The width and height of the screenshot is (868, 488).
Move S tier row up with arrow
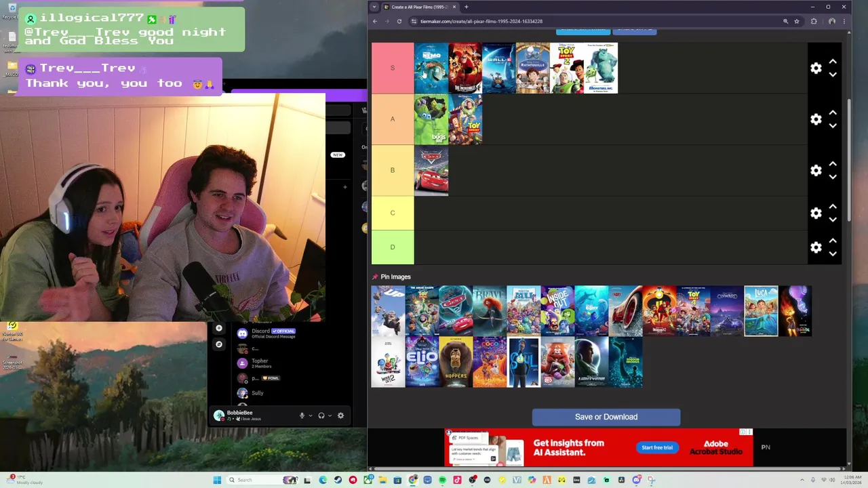click(833, 62)
